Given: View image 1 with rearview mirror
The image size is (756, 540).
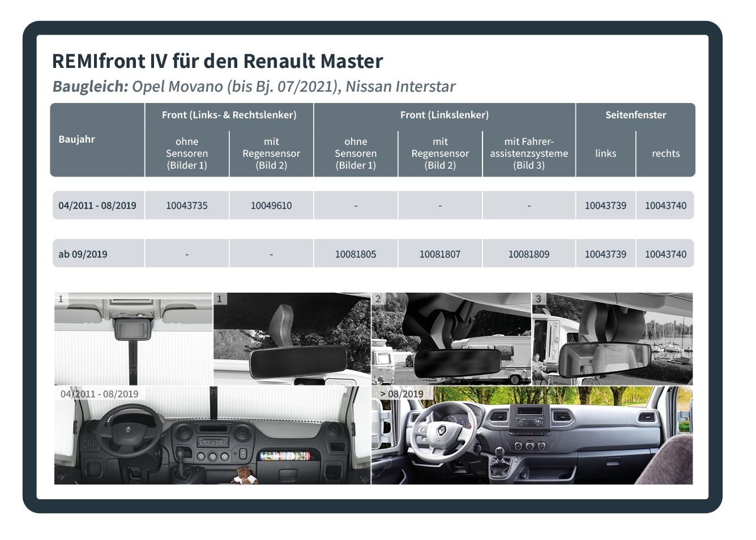Looking at the screenshot, I should click(x=292, y=337).
